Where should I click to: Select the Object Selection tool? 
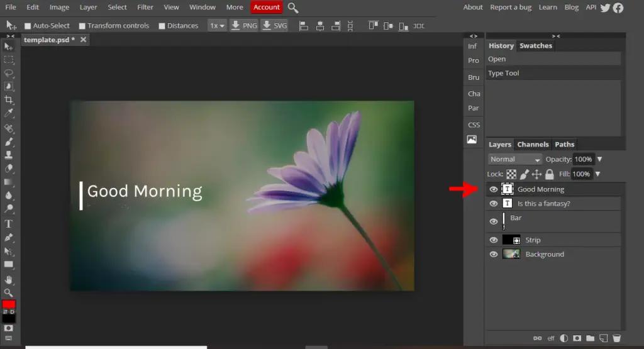click(x=8, y=86)
